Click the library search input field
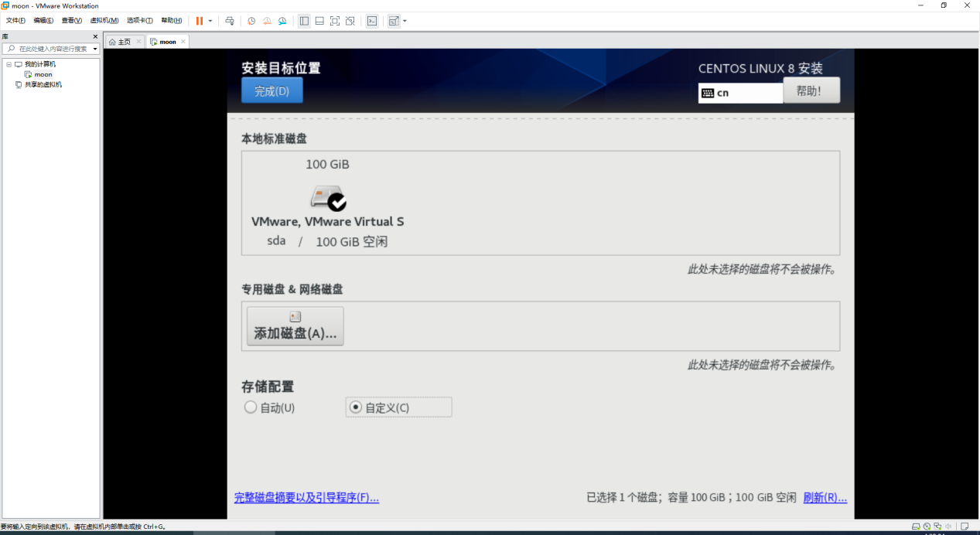This screenshot has width=980, height=535. point(51,49)
